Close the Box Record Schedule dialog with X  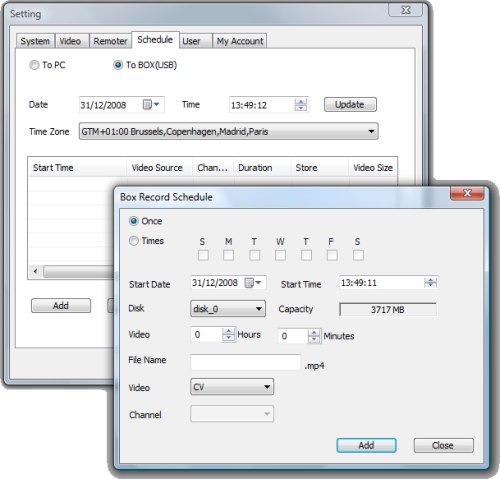(467, 193)
